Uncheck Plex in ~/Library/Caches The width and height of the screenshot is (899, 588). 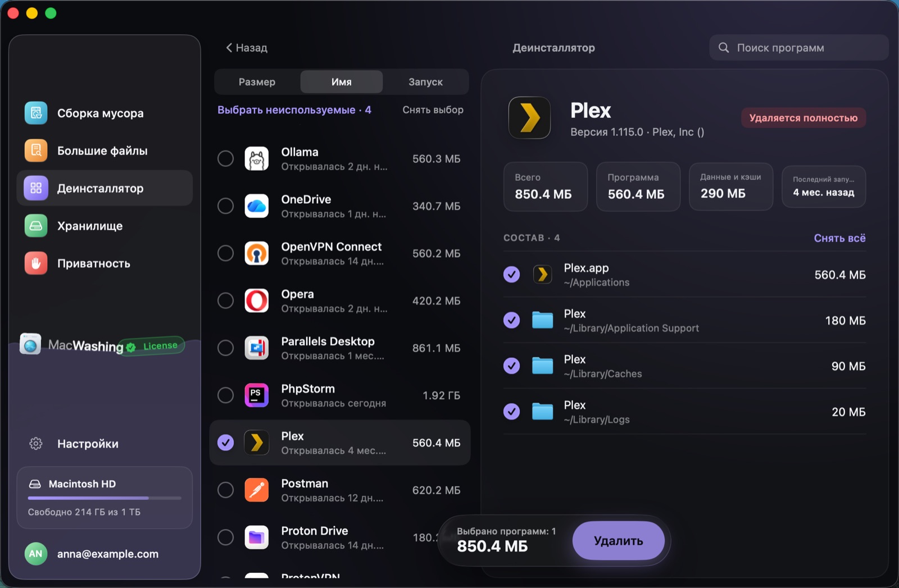pos(511,366)
